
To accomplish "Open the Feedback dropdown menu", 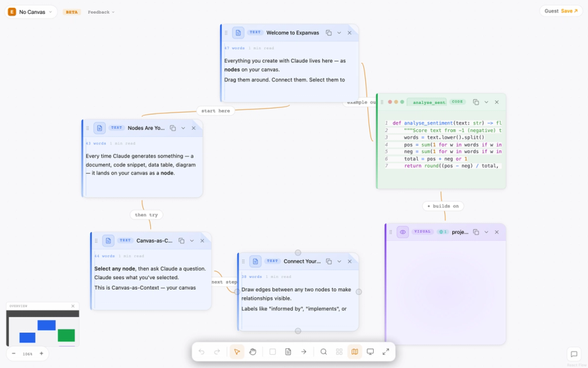I will click(101, 12).
